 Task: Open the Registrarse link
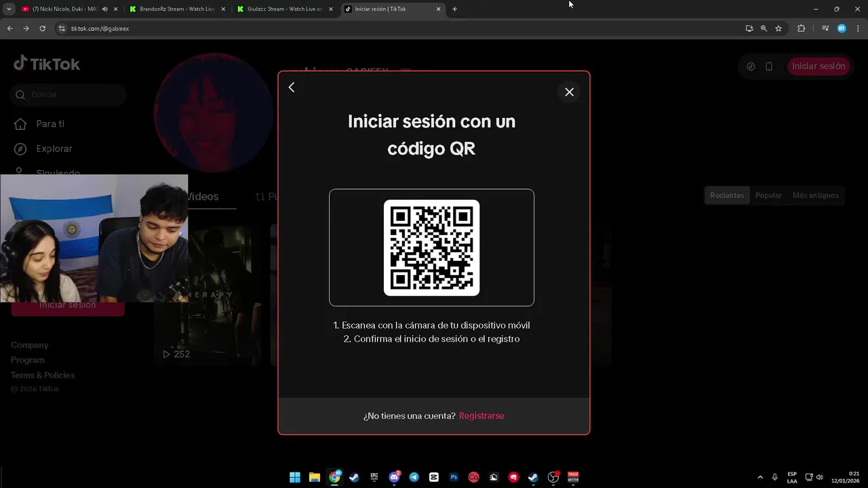tap(481, 415)
